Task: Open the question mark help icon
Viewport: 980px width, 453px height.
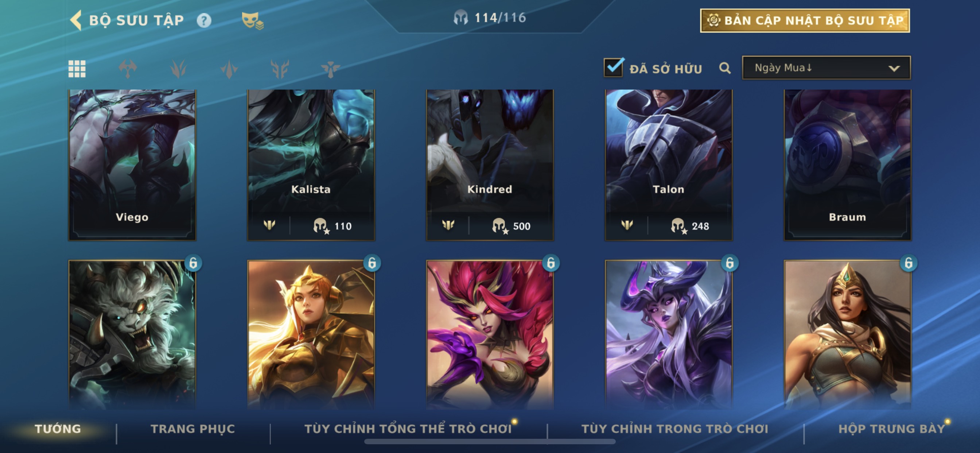Action: [x=204, y=20]
